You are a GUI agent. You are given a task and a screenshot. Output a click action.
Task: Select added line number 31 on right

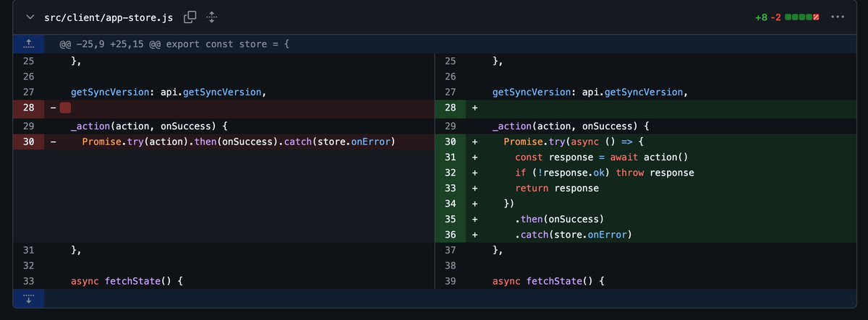(x=450, y=157)
